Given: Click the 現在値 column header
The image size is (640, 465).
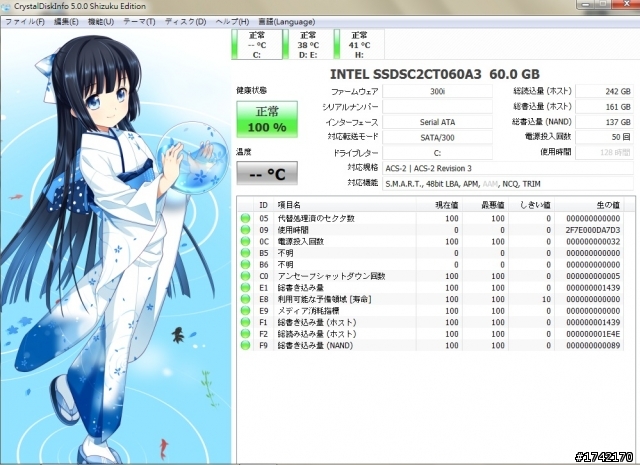Looking at the screenshot, I should [x=439, y=205].
